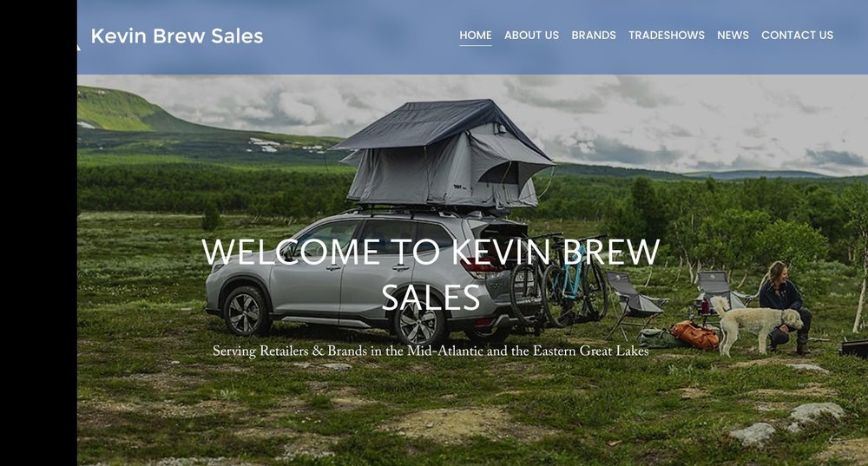This screenshot has height=466, width=868.
Task: Open the Kevin Brew Sales site title link
Action: [176, 36]
